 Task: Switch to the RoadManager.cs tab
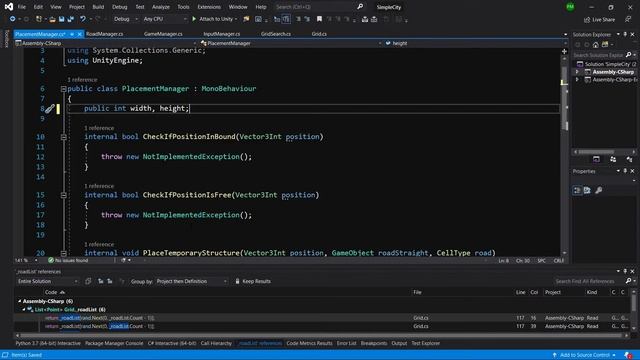point(104,34)
